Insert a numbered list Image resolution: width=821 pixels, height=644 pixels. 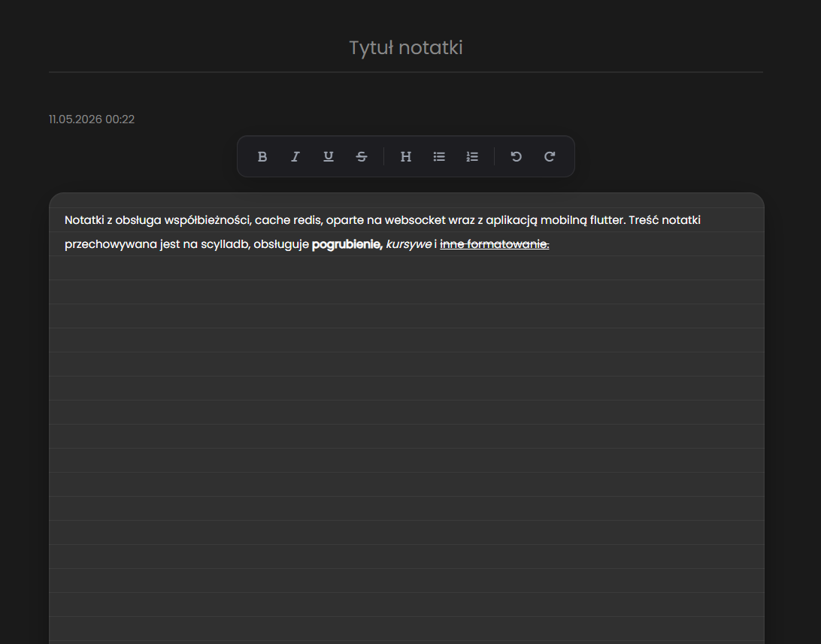pyautogui.click(x=472, y=156)
